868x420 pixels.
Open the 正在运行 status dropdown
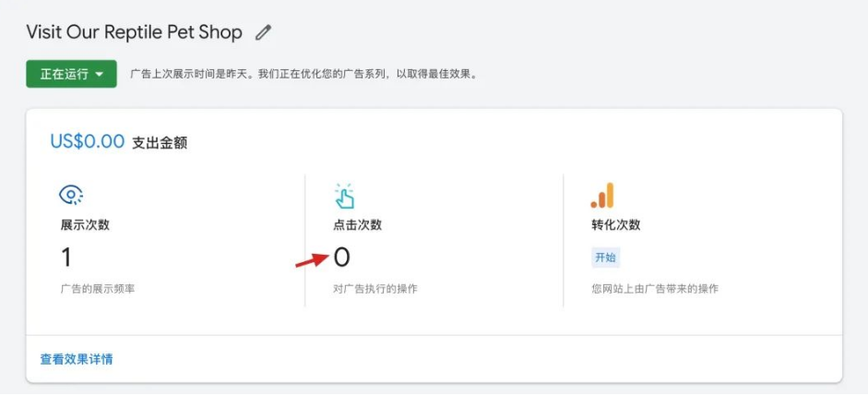[x=71, y=74]
